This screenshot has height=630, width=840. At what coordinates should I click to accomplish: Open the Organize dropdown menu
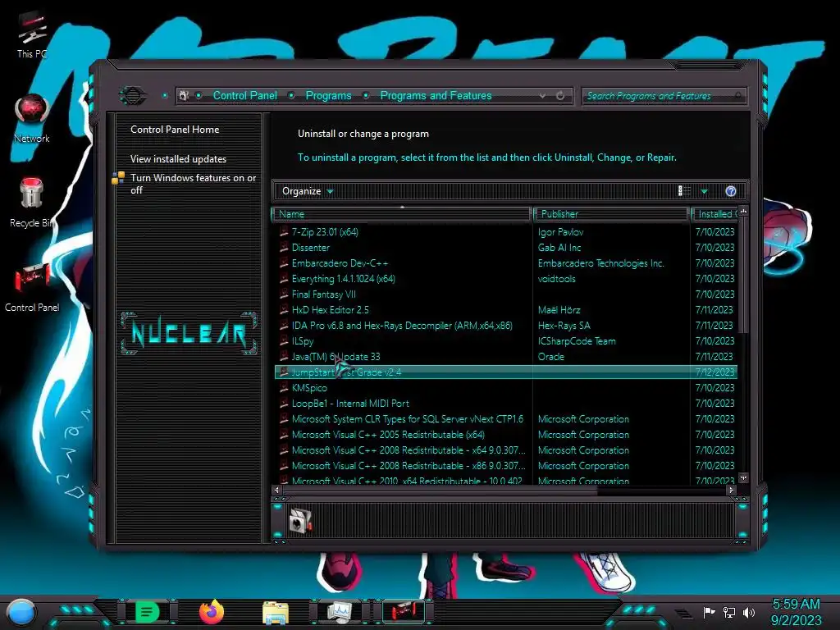click(x=307, y=191)
